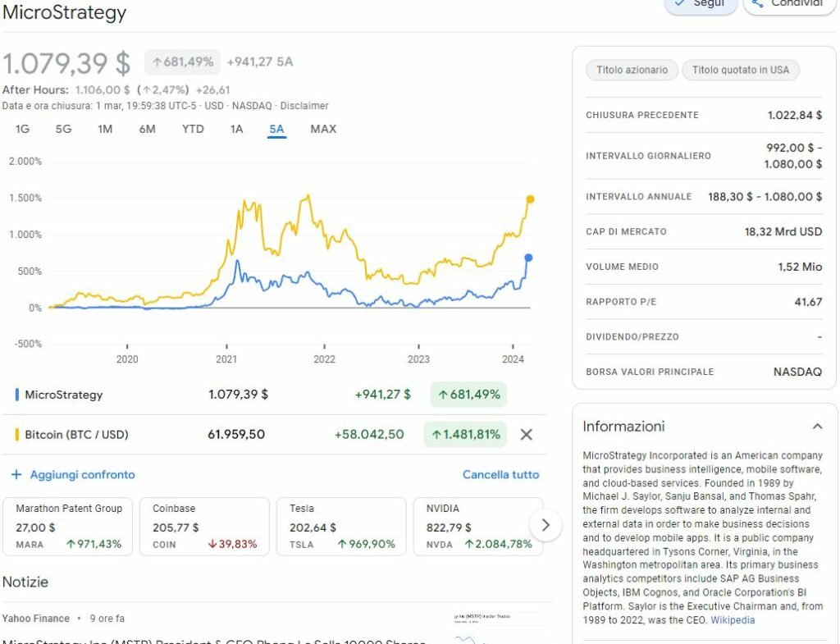Select the Coinbase comparison card
Screen dimensions: 840x644
pyautogui.click(x=204, y=526)
